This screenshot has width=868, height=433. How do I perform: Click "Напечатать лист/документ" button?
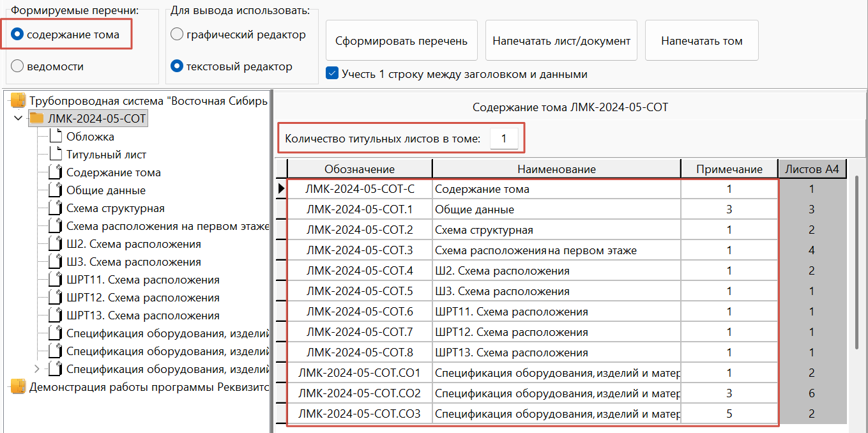(x=561, y=41)
